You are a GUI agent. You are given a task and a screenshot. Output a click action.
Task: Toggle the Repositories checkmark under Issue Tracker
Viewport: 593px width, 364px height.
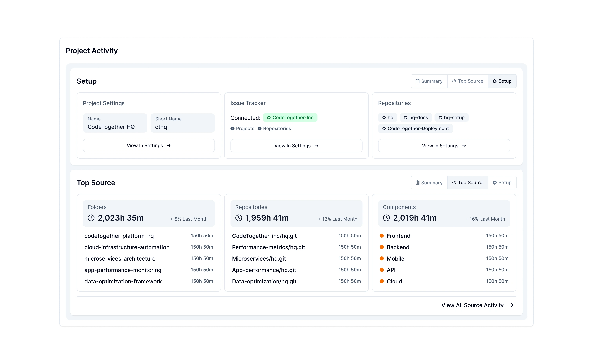tap(259, 129)
